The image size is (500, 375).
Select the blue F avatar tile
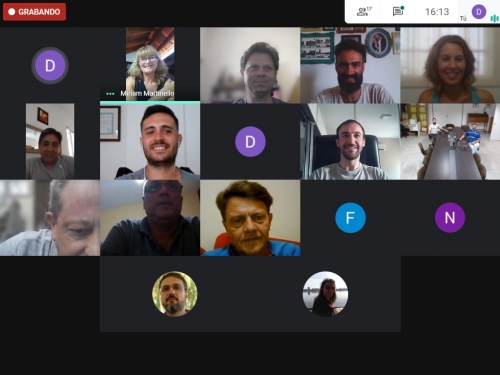350,218
